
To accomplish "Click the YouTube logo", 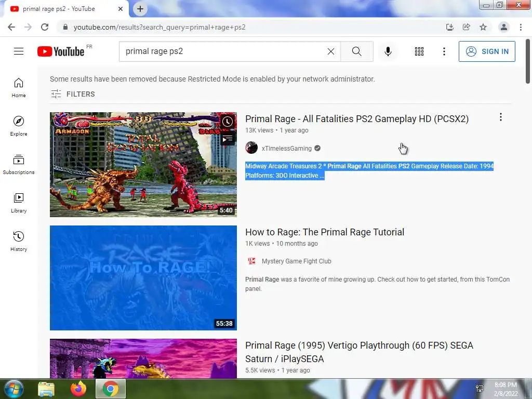I will (61, 51).
